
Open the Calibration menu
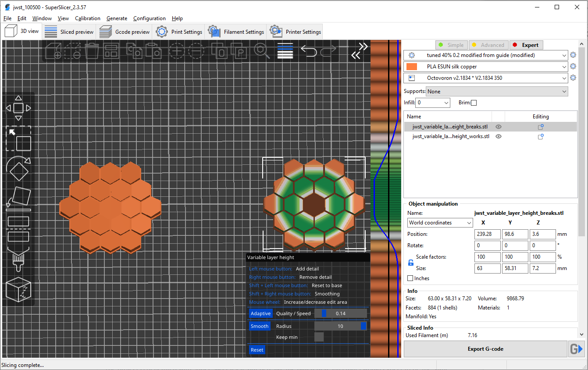88,18
